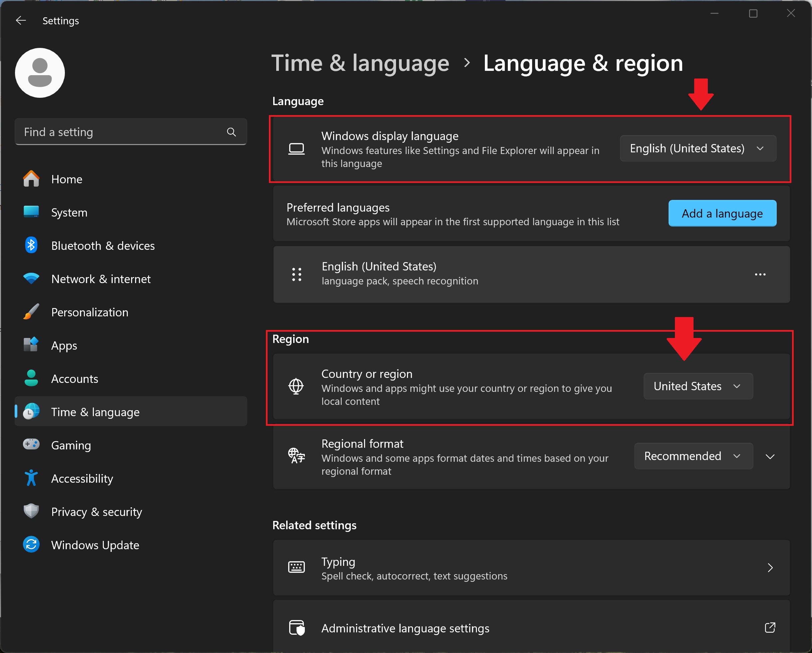
Task: Click the Privacy shield icon
Action: click(x=31, y=511)
